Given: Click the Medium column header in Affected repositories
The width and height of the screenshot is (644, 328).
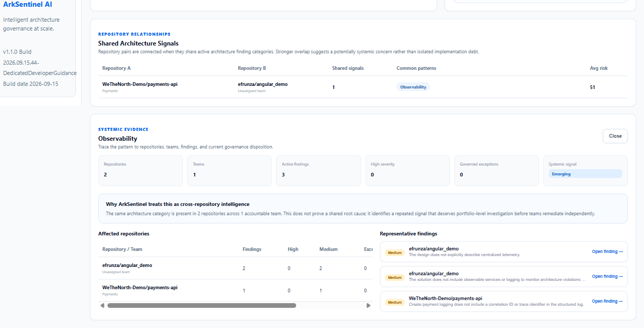Looking at the screenshot, I should point(328,249).
